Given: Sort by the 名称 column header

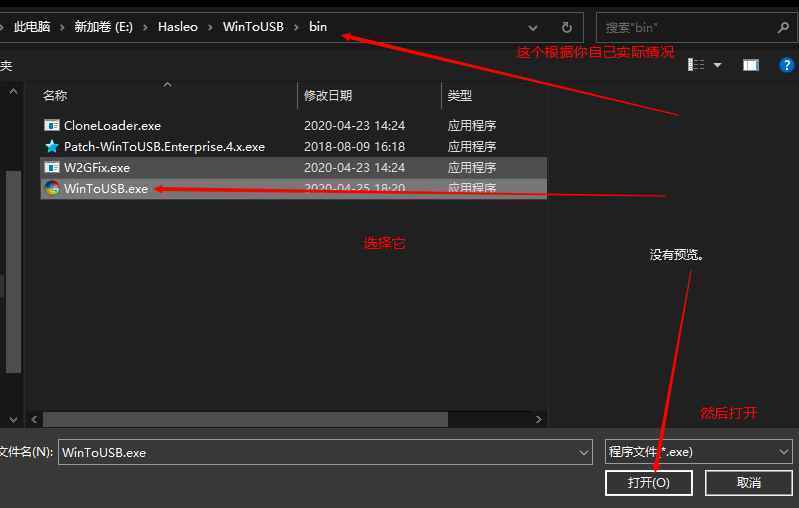Looking at the screenshot, I should point(55,95).
